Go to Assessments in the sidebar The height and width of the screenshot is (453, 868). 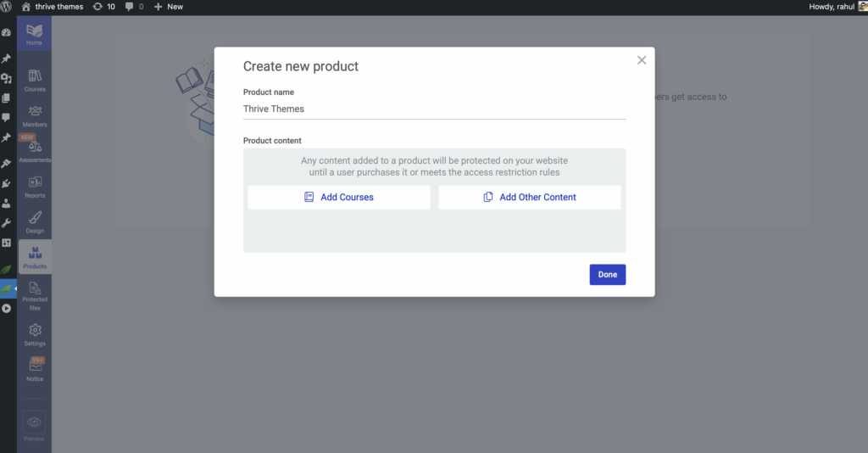(x=35, y=151)
